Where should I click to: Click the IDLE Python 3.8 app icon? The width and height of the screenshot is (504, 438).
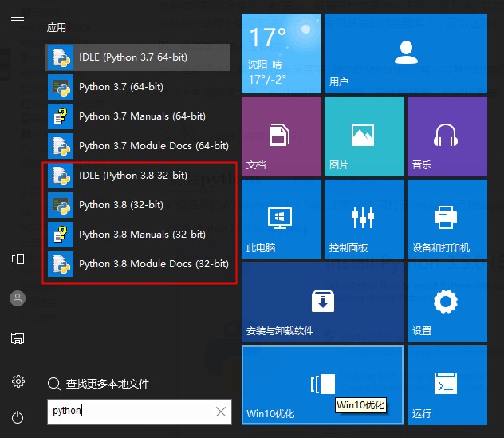tap(61, 176)
